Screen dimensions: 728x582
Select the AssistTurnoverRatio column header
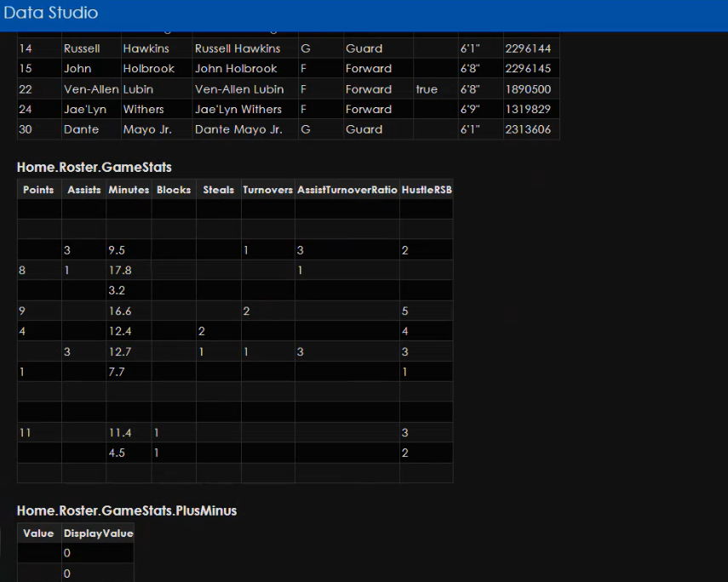347,190
